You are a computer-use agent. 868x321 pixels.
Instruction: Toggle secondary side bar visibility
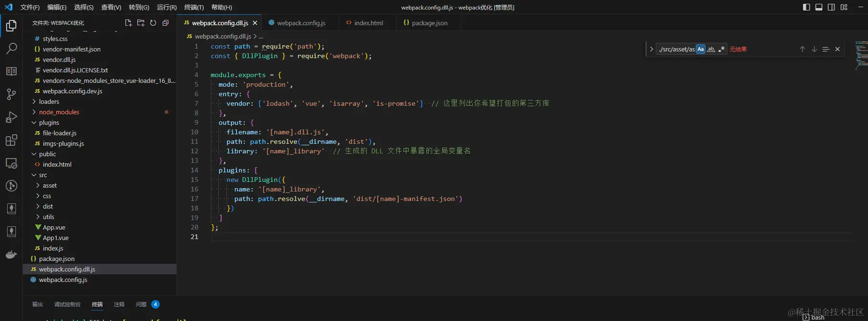tap(831, 7)
